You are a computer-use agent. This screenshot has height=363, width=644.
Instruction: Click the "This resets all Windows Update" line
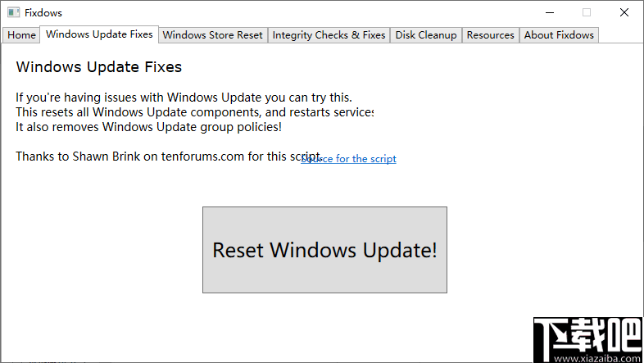point(194,112)
